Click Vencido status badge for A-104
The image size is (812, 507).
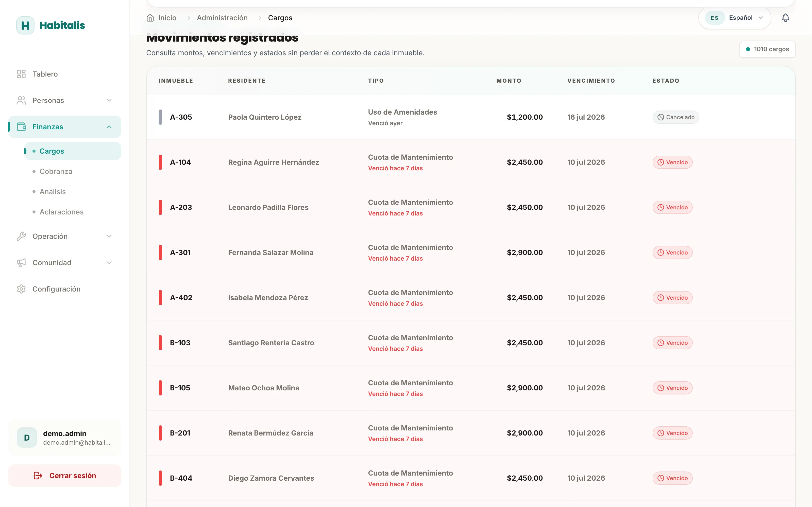tap(672, 162)
